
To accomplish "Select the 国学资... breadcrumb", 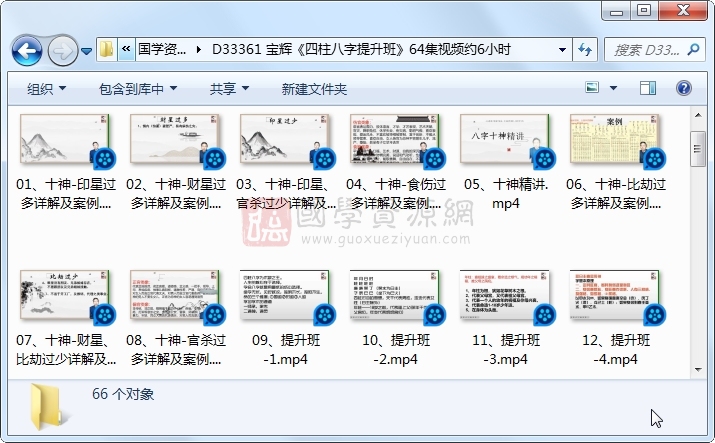I will (162, 49).
